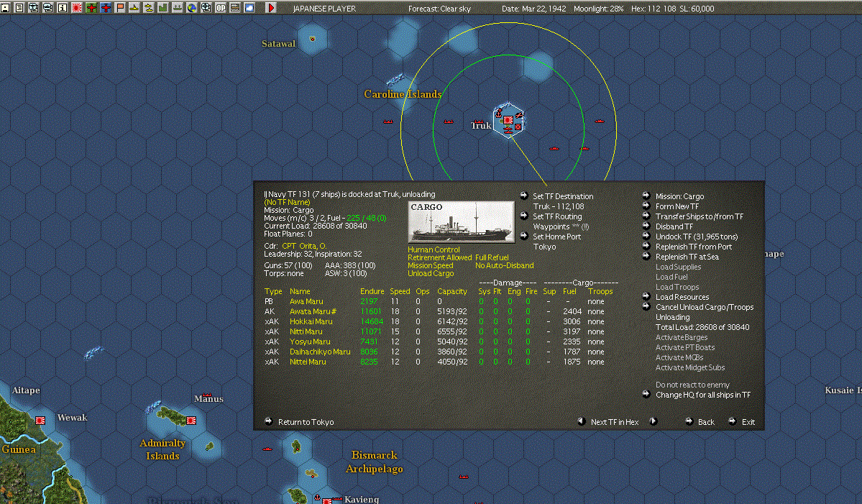Toggle Human Control setting
Image resolution: width=862 pixels, height=504 pixels.
pyautogui.click(x=434, y=249)
